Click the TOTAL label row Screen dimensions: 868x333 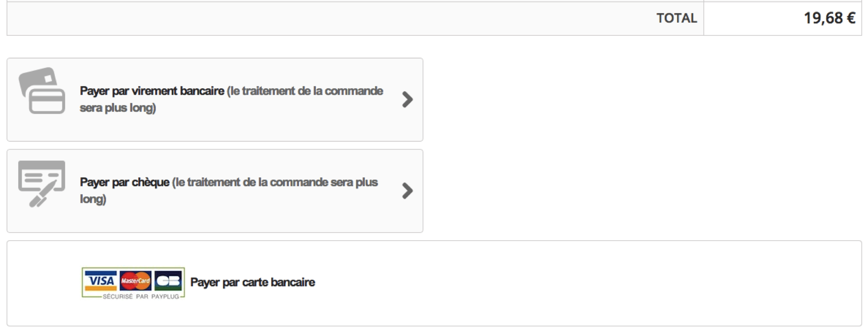coord(677,18)
